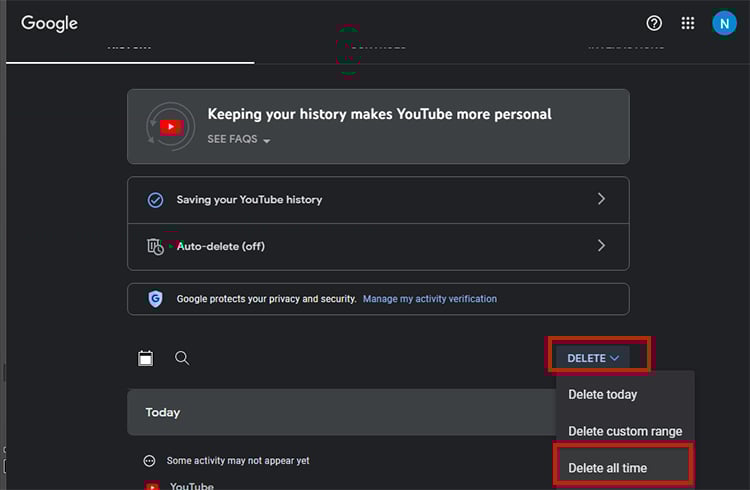The height and width of the screenshot is (490, 750).
Task: Choose Delete today from menu
Action: tap(602, 394)
